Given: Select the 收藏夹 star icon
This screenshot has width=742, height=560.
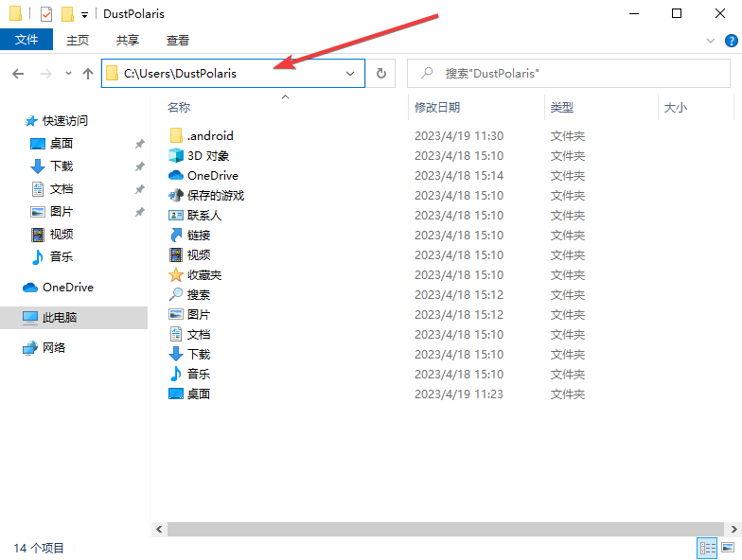Looking at the screenshot, I should (x=176, y=274).
